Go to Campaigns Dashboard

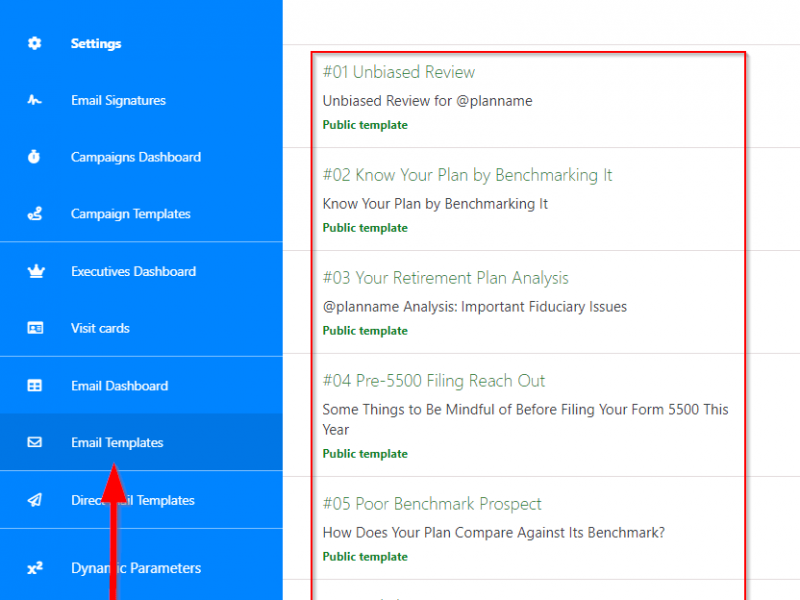135,157
